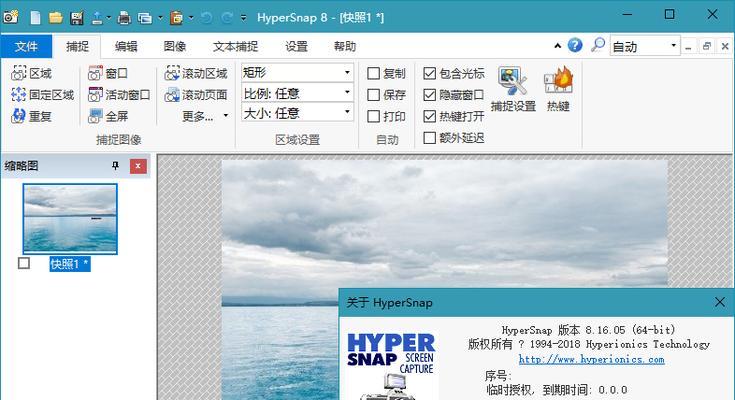Start a 区域 (region) capture
Screen dimensions: 735x400
coord(31,73)
